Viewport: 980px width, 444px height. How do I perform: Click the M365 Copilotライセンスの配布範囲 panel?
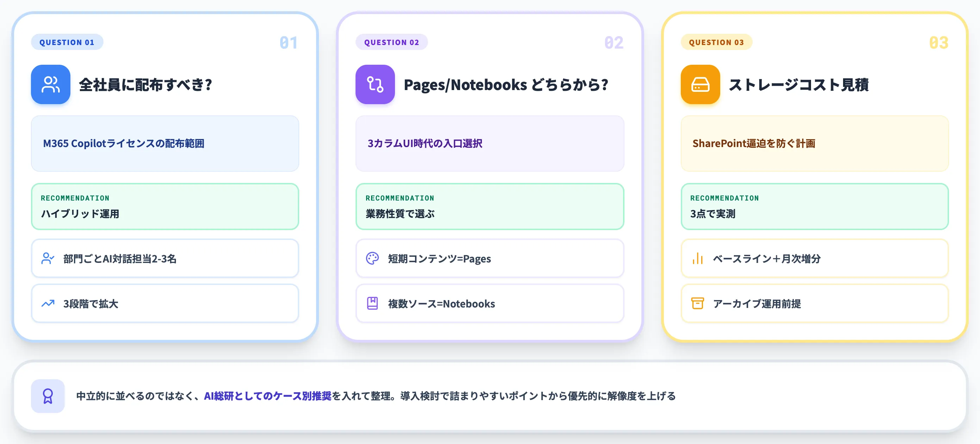[x=165, y=143]
